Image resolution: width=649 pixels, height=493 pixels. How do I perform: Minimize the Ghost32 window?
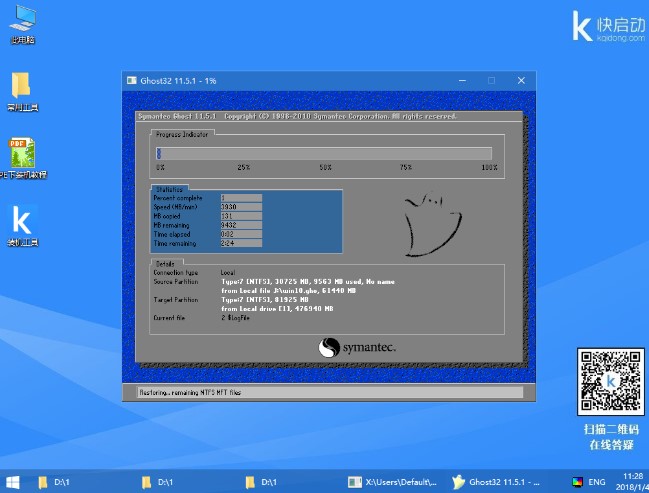(462, 80)
